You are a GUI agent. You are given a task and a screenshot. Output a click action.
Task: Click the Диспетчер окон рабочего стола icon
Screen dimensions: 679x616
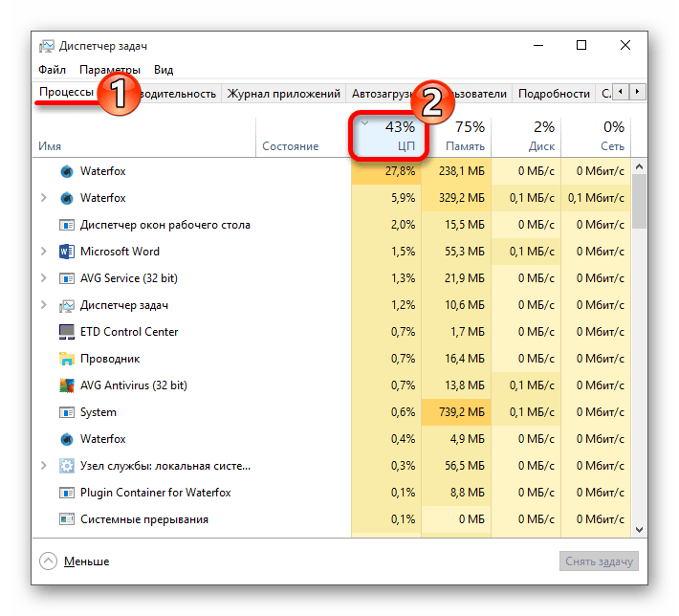tap(67, 225)
